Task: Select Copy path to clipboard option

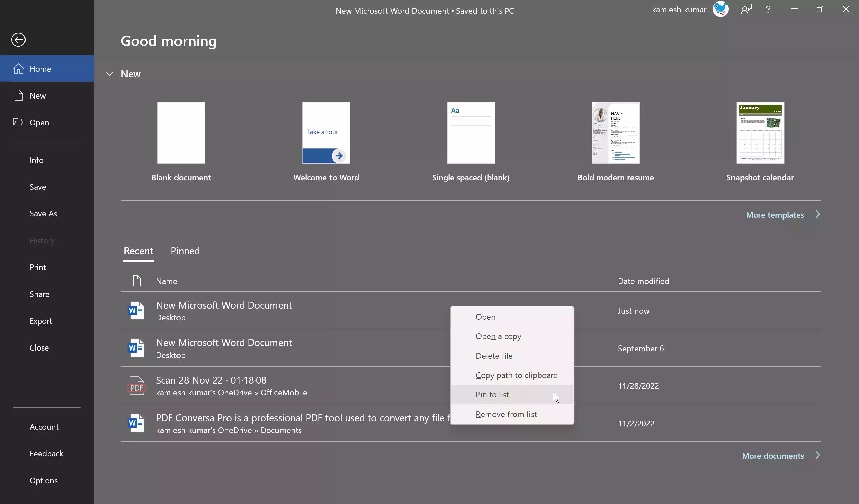Action: click(516, 375)
